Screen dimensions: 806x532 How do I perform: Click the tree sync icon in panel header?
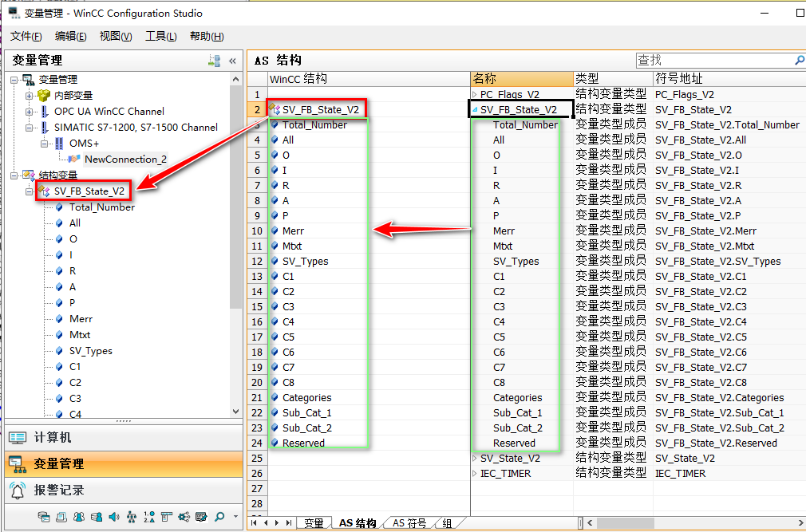(x=214, y=61)
